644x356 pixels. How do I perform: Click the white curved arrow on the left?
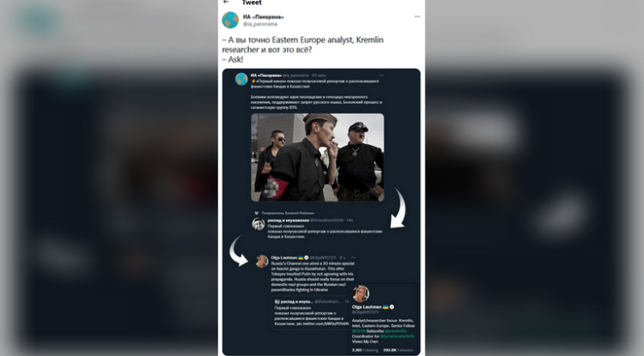(237, 250)
